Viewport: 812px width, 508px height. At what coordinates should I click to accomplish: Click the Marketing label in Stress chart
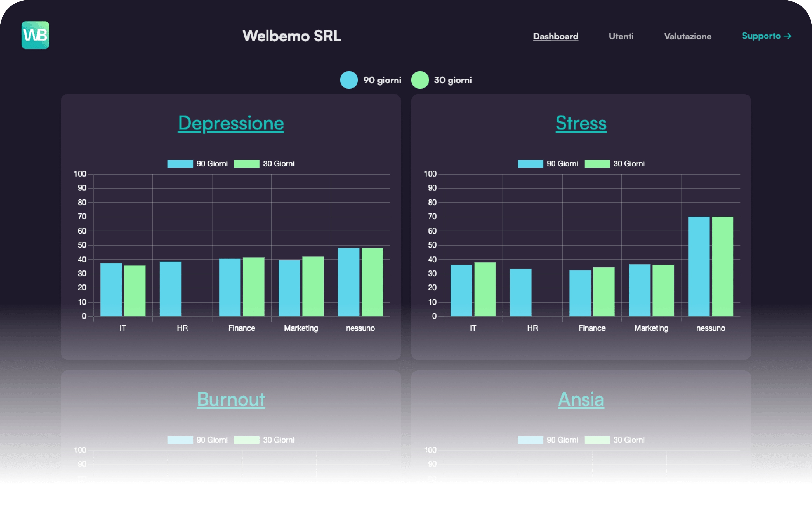coord(651,328)
